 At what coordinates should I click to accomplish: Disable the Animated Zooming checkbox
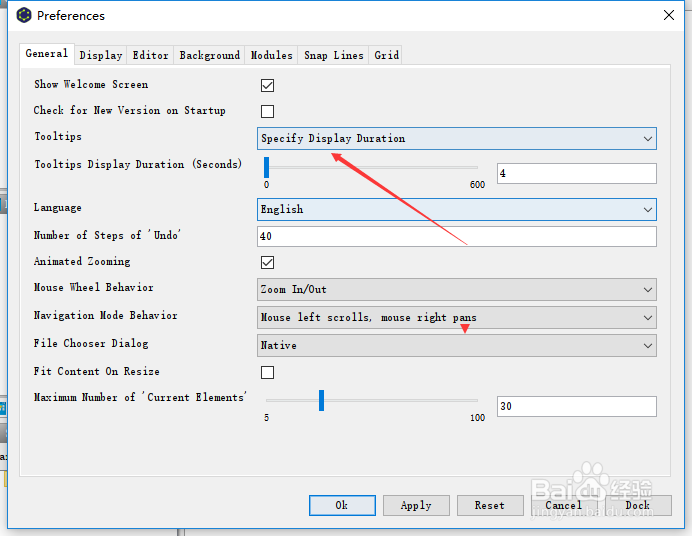click(x=267, y=262)
